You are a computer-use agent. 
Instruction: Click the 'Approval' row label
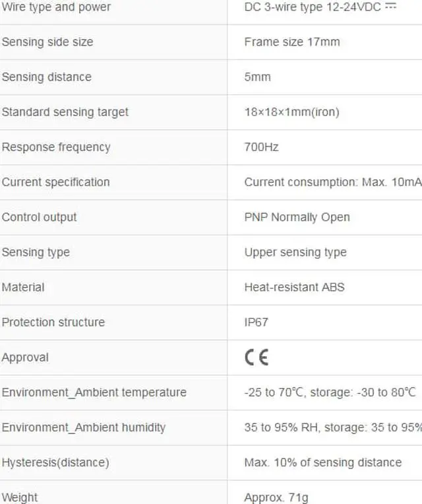pos(25,357)
